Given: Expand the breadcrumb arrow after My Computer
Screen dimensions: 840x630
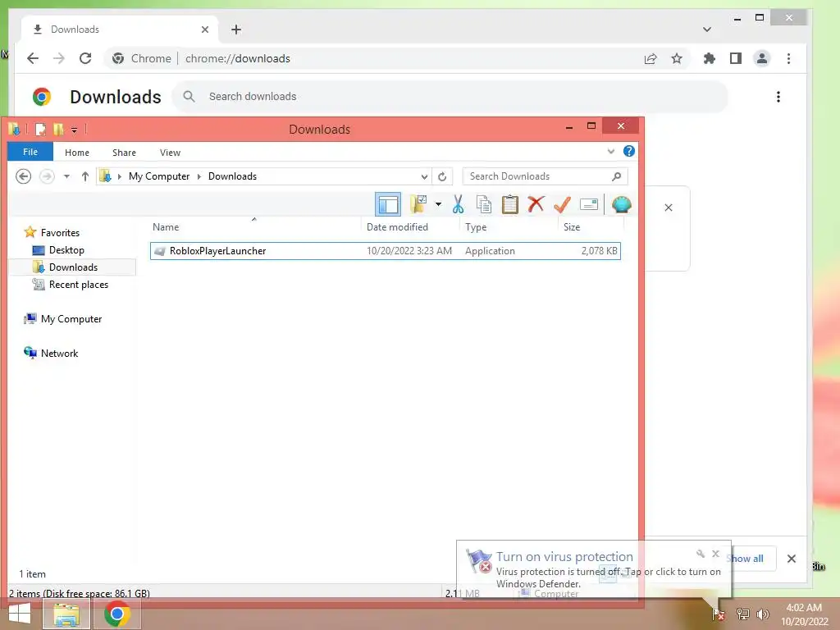Looking at the screenshot, I should 199,176.
